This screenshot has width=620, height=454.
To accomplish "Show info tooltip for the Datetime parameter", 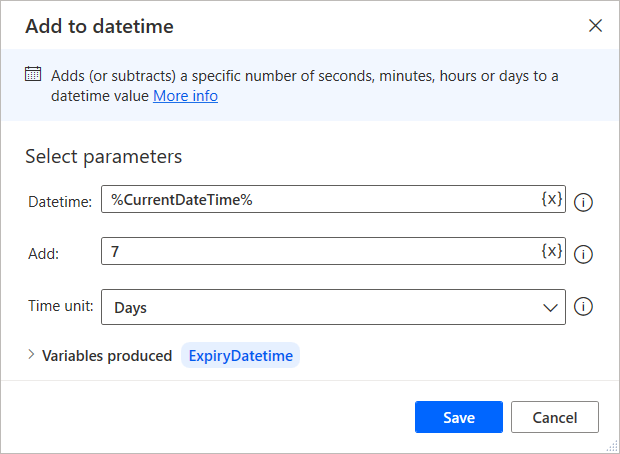I will (x=585, y=202).
